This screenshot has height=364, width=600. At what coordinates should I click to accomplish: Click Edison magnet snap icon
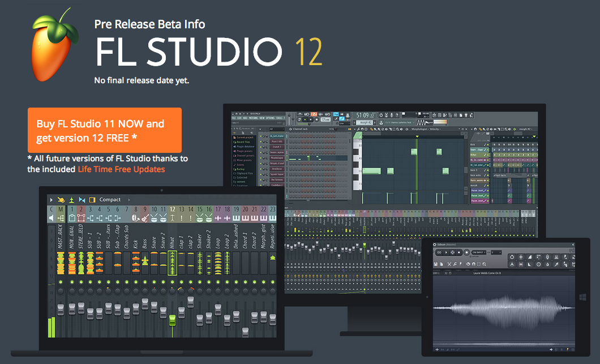(474, 264)
